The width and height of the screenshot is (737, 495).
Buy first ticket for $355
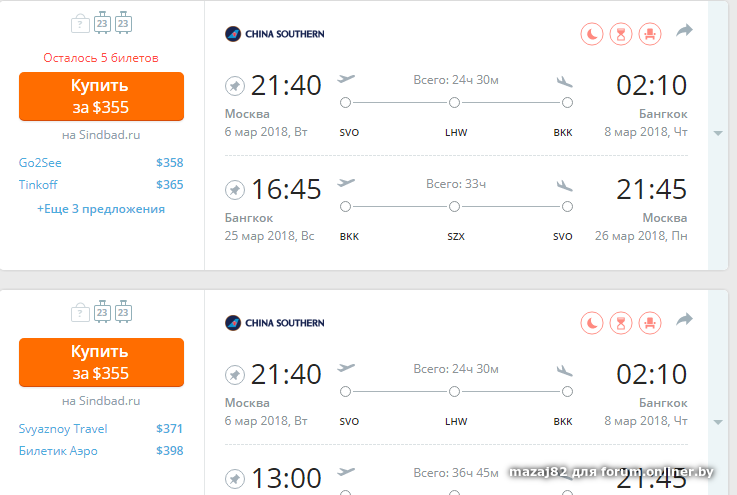(x=101, y=96)
